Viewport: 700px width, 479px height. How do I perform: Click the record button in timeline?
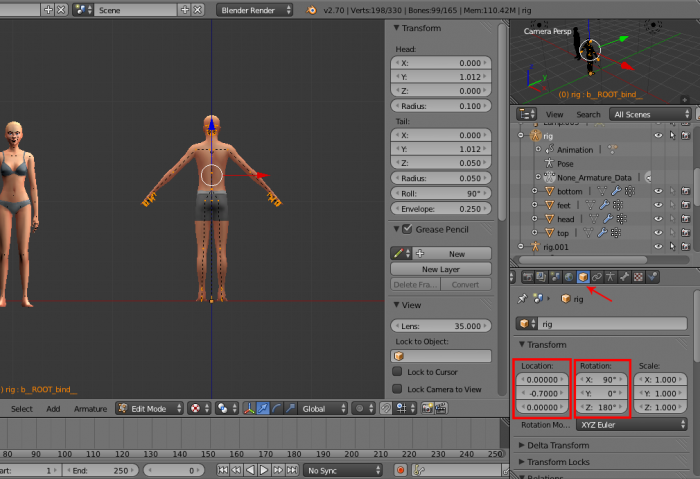point(401,469)
